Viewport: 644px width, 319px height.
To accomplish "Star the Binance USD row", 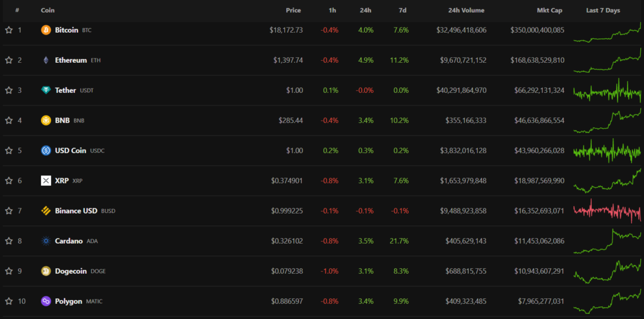I will [x=9, y=211].
